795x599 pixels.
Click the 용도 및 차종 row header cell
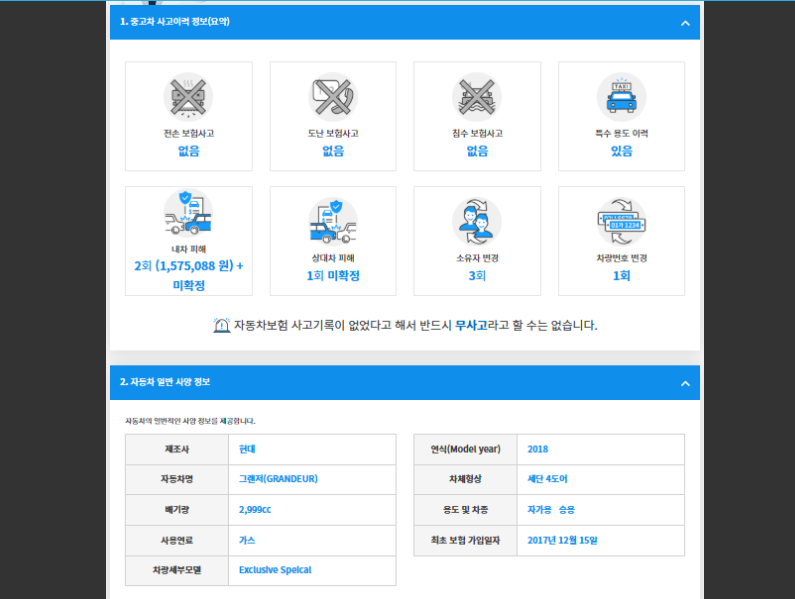[x=465, y=510]
